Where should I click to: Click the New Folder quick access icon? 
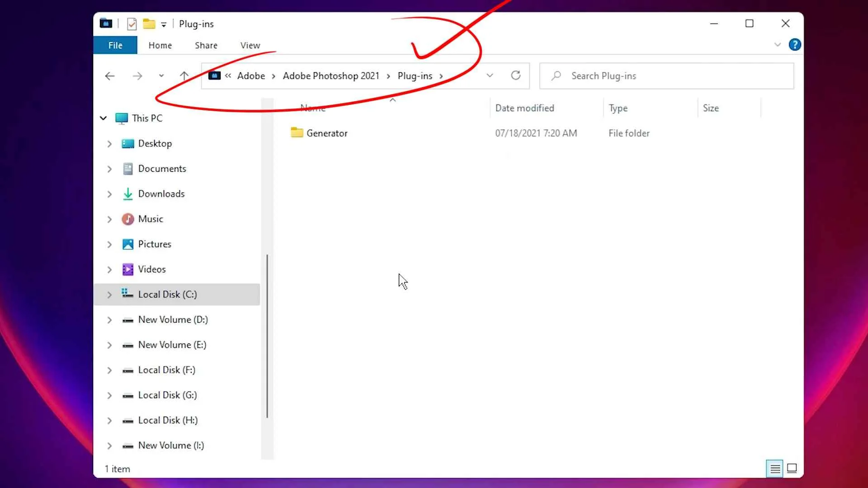(149, 23)
